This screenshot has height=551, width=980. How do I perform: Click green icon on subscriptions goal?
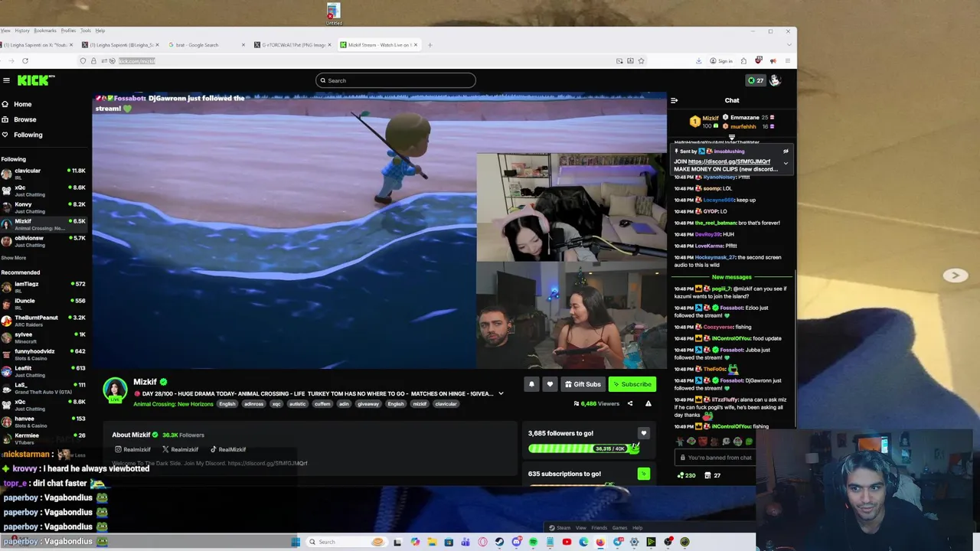click(x=643, y=474)
